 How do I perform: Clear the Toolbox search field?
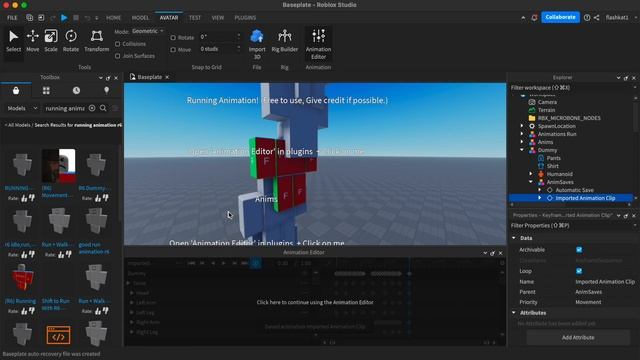click(92, 108)
